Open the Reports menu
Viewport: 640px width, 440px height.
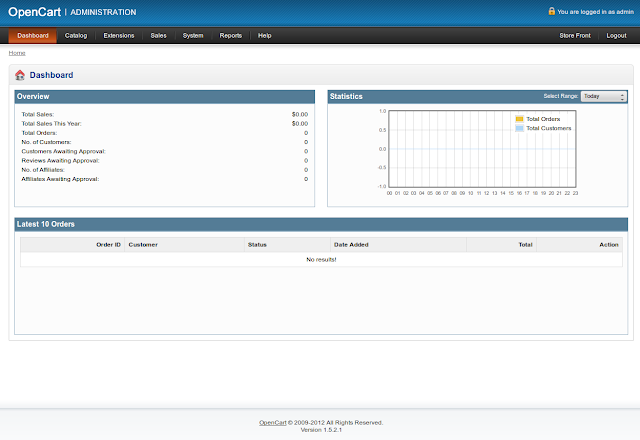(231, 36)
